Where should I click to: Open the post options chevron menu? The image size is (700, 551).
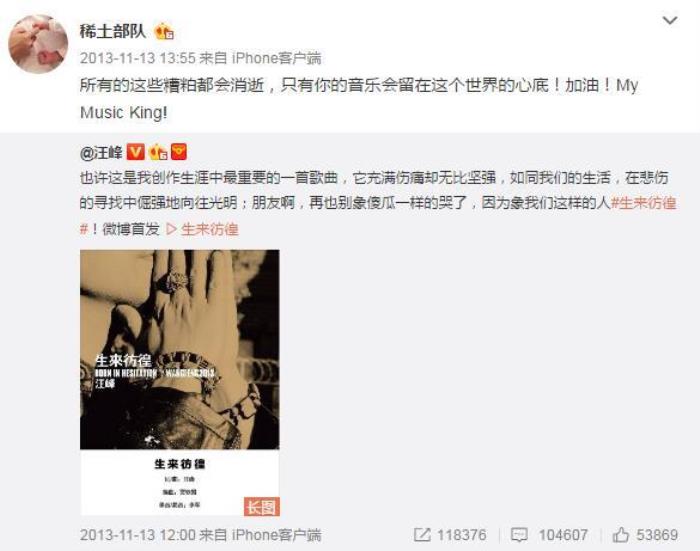[670, 21]
